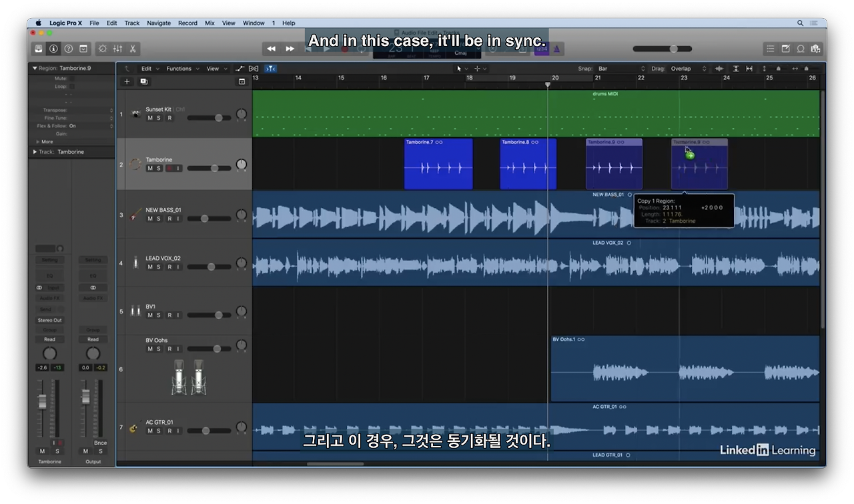Open the Mix menu
854x504 pixels.
pos(209,23)
